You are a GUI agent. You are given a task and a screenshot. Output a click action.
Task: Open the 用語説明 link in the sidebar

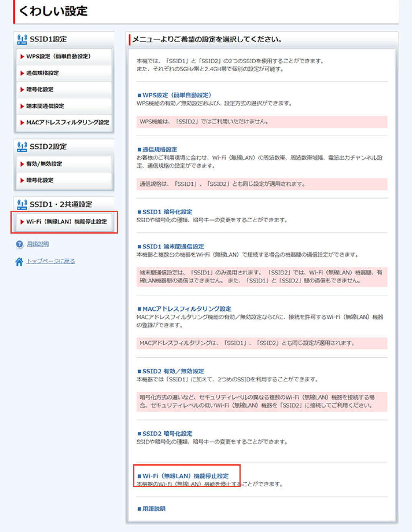coord(38,244)
